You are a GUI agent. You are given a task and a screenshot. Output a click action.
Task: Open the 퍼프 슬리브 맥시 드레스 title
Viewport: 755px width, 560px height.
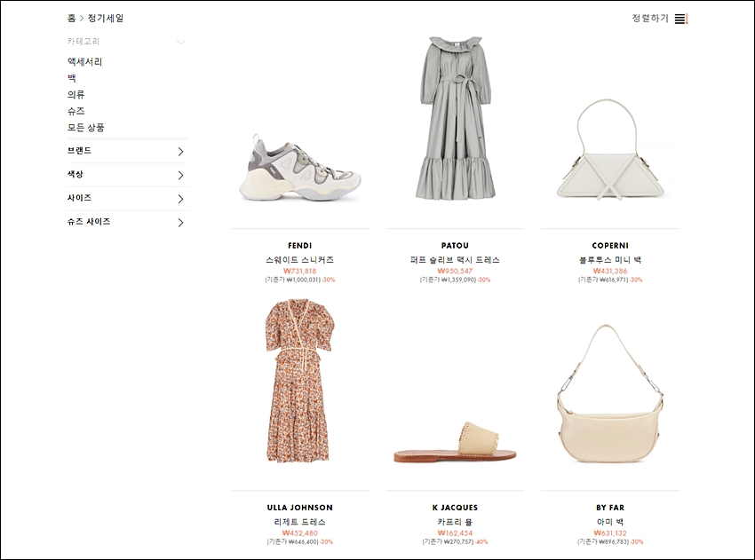(455, 260)
